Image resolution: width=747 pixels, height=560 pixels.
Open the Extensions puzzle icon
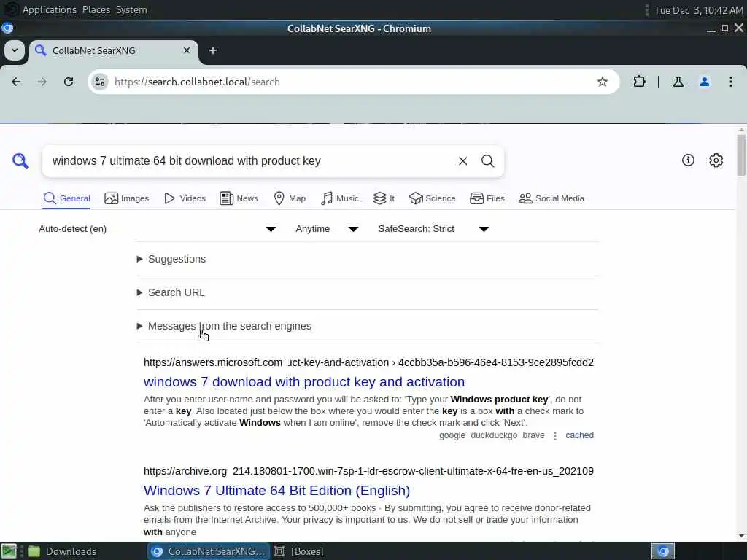[639, 82]
